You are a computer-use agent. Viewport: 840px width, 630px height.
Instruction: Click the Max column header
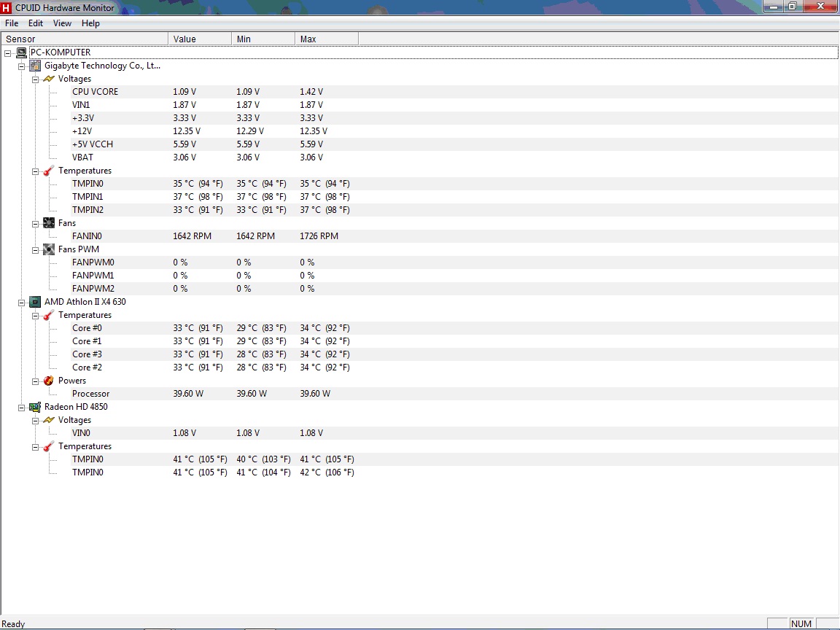coord(325,39)
